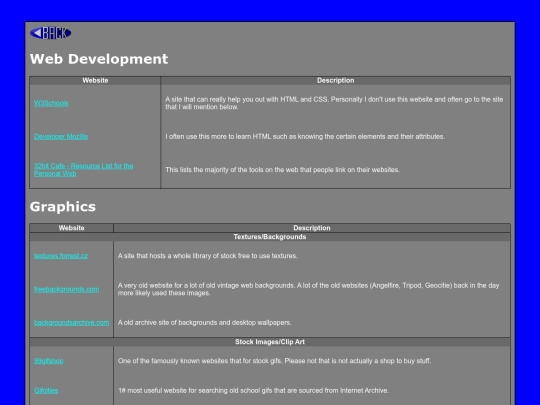Click Website header in Graphics table

(x=72, y=228)
